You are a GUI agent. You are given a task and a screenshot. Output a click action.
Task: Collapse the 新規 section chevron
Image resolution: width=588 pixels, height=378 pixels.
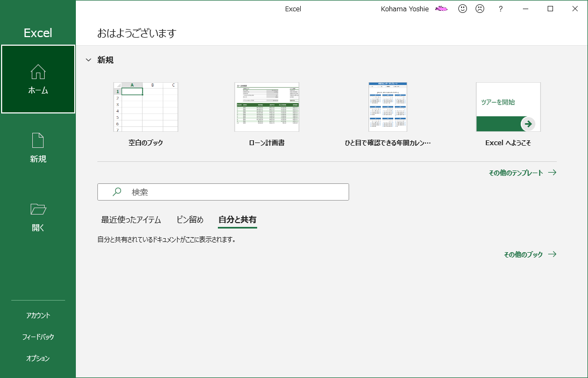89,60
